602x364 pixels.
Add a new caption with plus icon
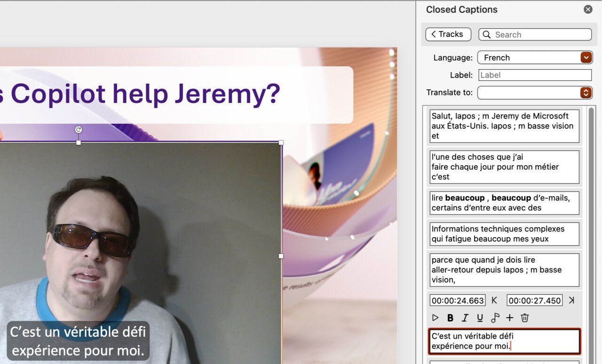coord(510,318)
